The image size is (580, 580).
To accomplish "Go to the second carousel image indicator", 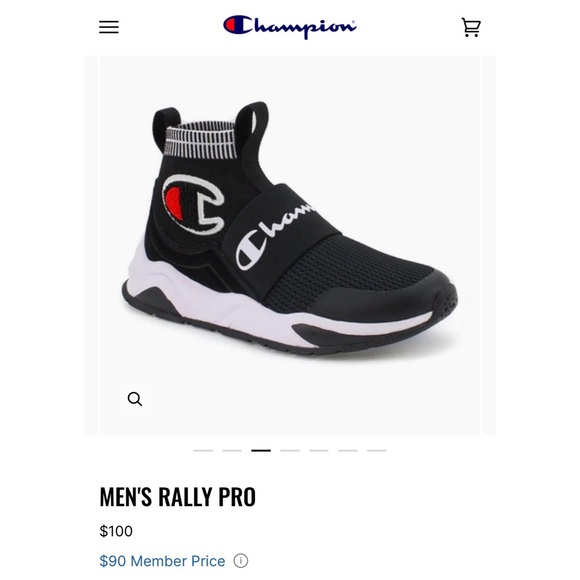I will point(232,451).
